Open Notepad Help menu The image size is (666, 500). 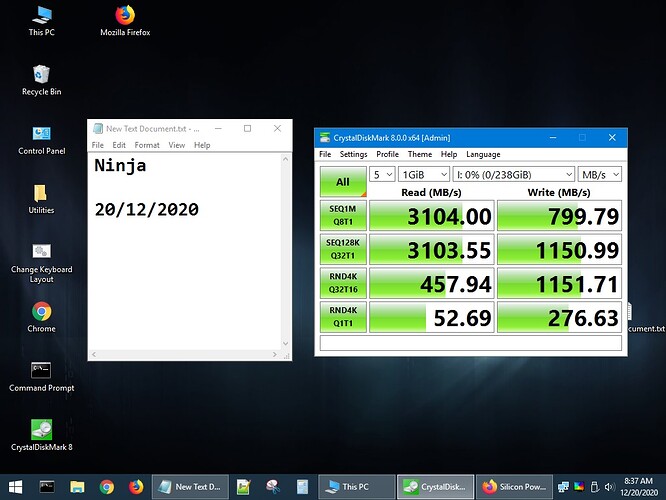[202, 145]
